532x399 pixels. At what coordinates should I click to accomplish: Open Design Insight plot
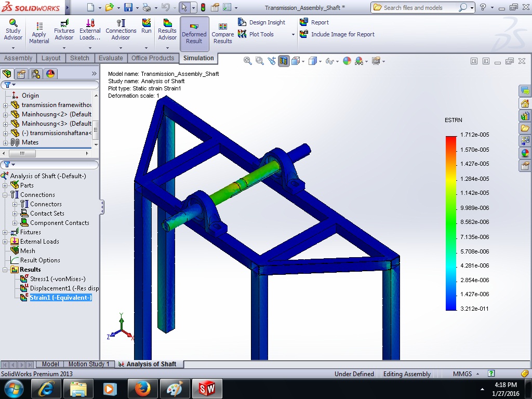coord(262,22)
